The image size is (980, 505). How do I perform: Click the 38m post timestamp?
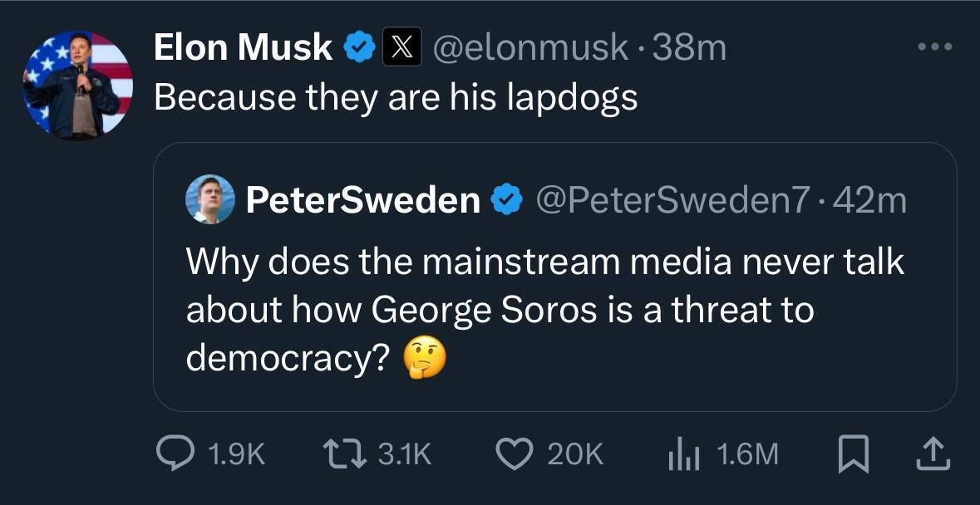(690, 48)
